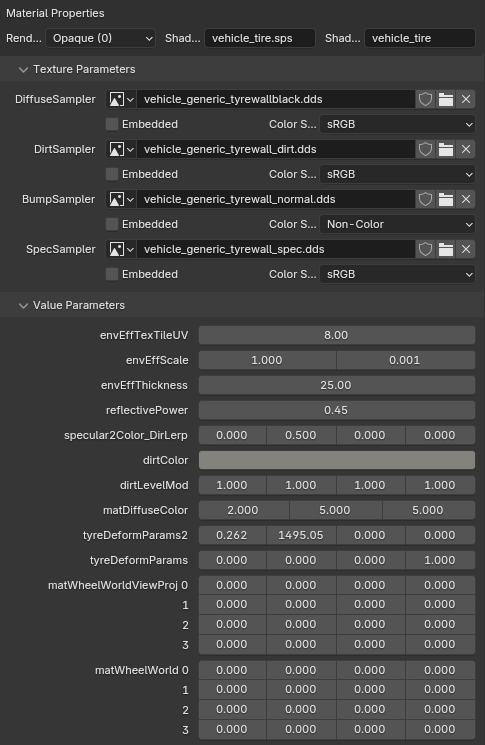This screenshot has width=485, height=745.
Task: Open folder icon for BumpSampler texture
Action: coord(446,199)
